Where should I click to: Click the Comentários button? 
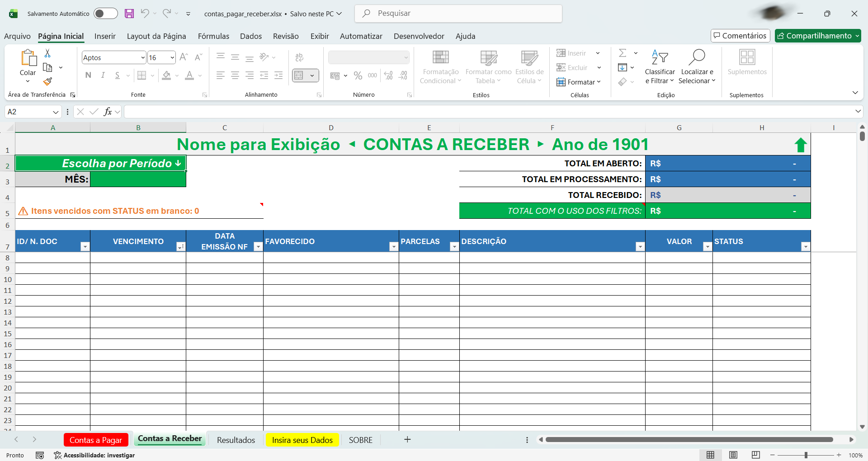click(x=740, y=36)
